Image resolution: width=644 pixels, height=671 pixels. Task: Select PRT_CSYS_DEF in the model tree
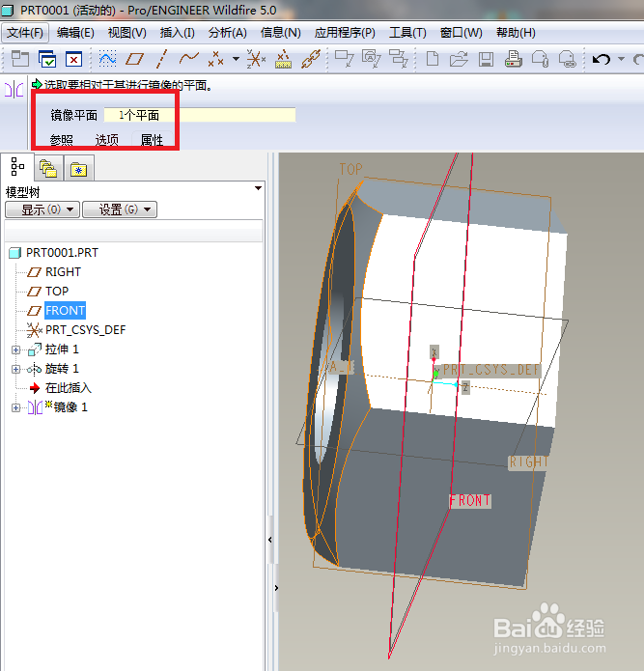pyautogui.click(x=86, y=330)
